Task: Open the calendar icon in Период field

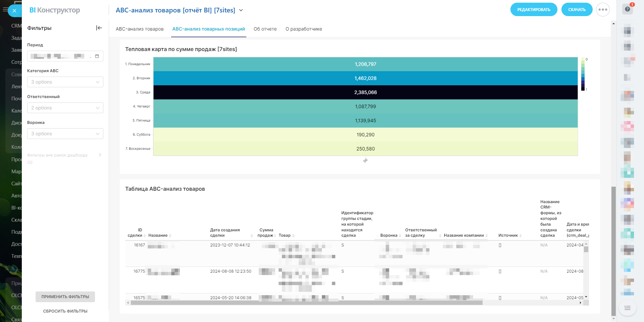Action: pos(97,56)
